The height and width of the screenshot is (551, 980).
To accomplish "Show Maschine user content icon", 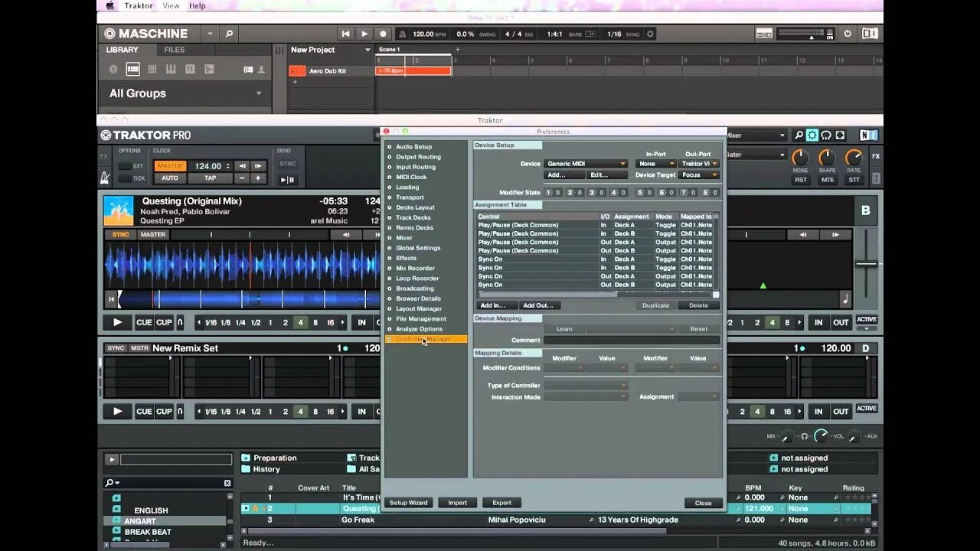I will point(261,69).
